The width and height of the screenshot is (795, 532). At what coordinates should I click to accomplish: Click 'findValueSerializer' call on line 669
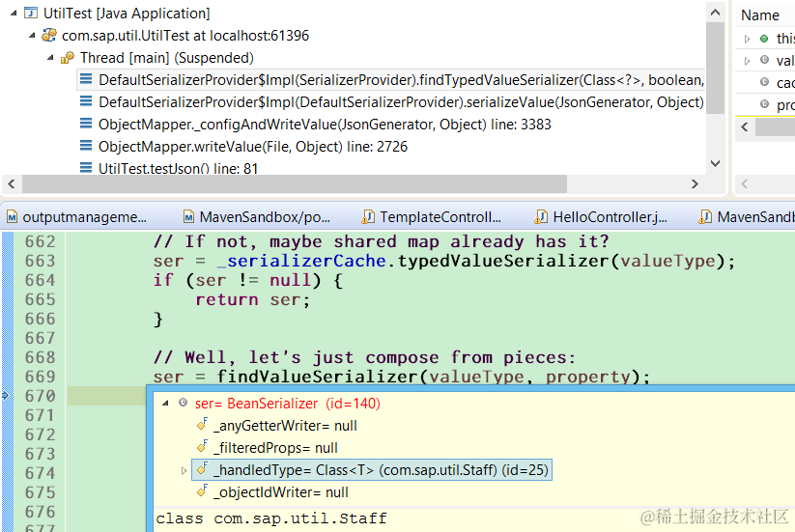(x=318, y=377)
